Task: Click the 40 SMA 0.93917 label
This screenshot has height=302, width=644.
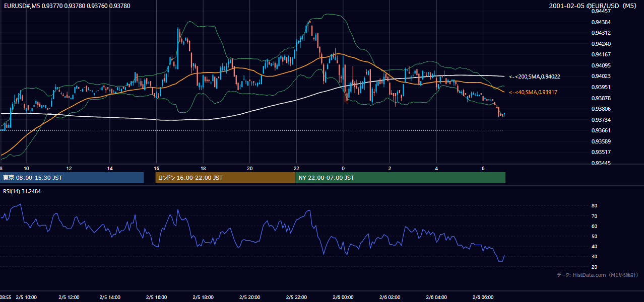Action: (533, 92)
